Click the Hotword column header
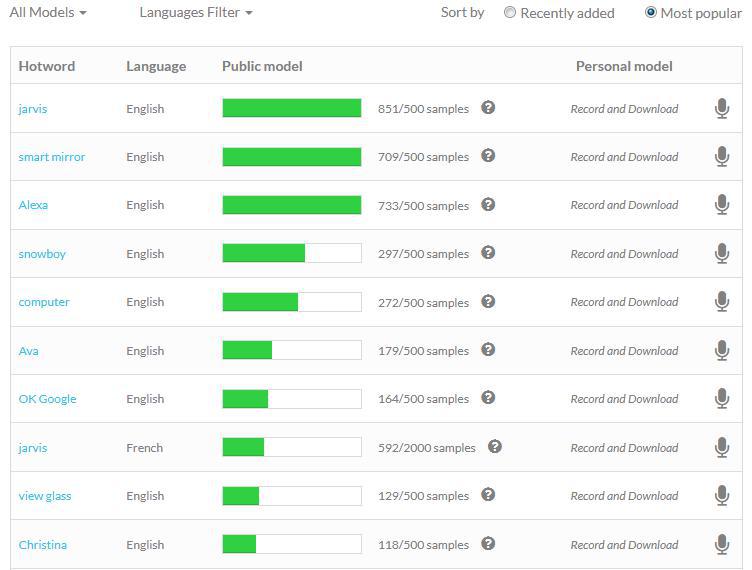 coord(47,66)
